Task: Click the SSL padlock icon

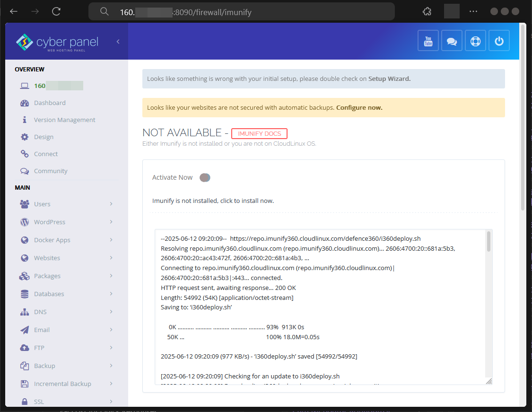Action: pos(25,402)
